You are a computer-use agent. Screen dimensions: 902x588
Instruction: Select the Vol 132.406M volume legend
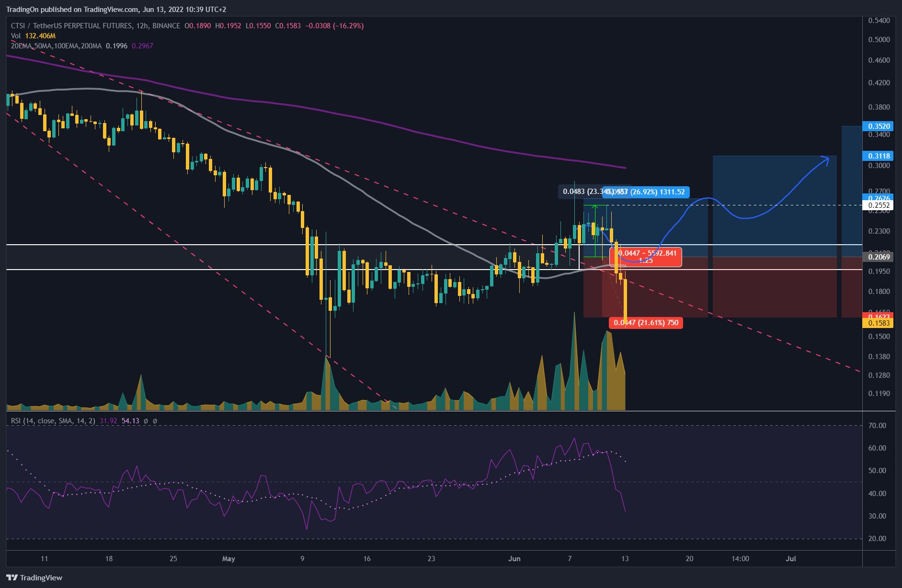33,36
